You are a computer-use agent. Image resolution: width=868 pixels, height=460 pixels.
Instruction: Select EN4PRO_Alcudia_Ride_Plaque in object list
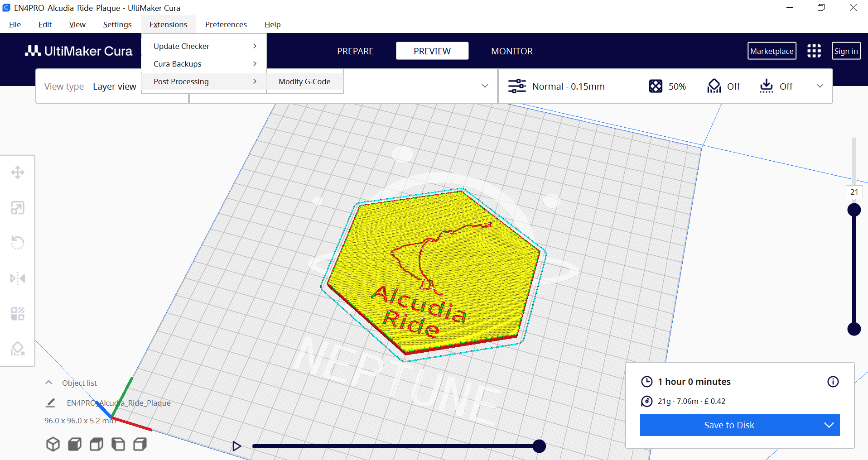[x=119, y=403]
